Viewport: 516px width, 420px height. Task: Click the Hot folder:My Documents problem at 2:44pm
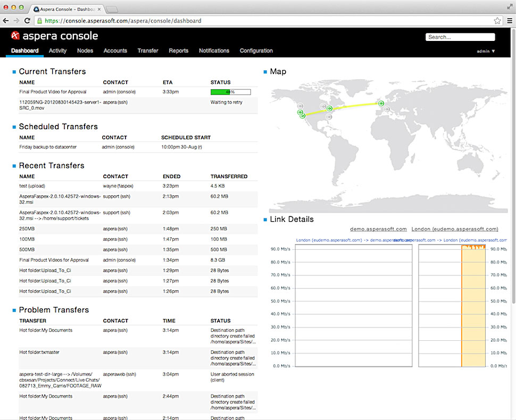(46, 396)
